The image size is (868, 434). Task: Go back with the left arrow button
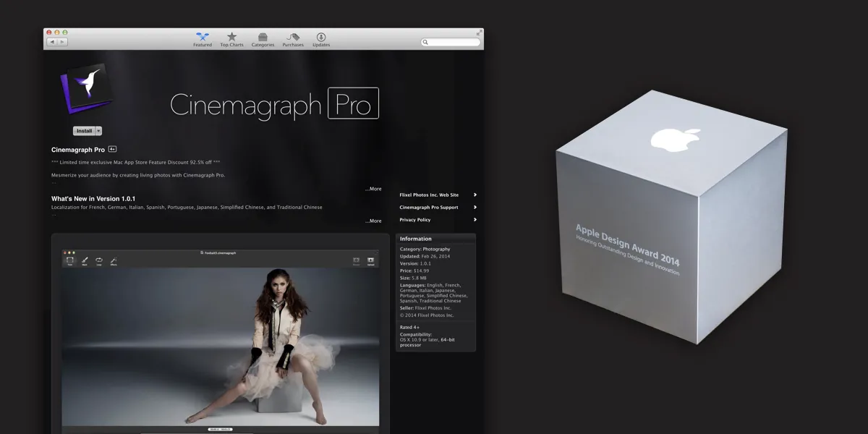pos(52,42)
